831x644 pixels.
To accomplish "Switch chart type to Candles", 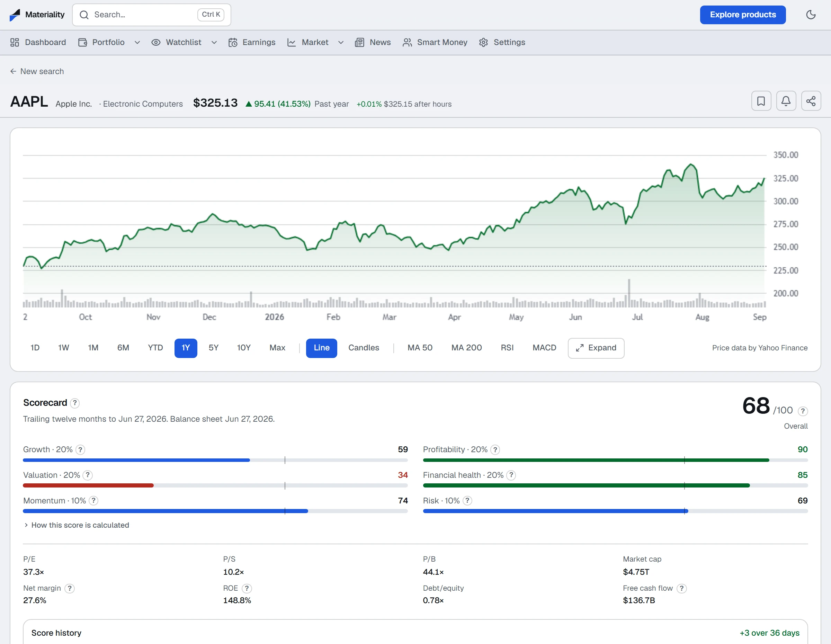I will coord(364,348).
